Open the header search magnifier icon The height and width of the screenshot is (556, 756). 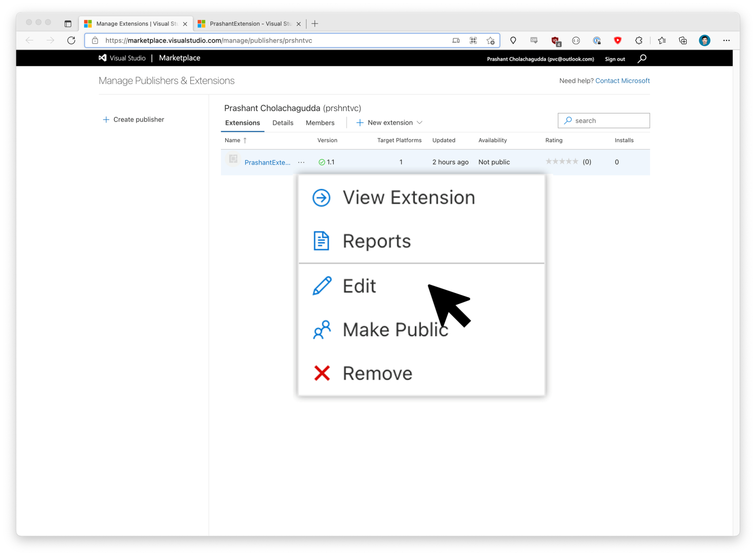(x=642, y=58)
